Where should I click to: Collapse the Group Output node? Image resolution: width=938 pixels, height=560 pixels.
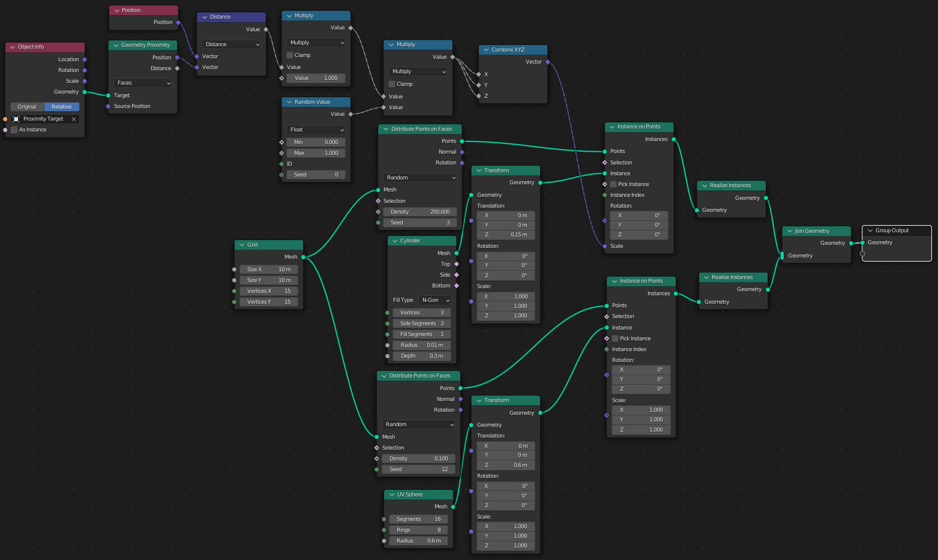870,230
